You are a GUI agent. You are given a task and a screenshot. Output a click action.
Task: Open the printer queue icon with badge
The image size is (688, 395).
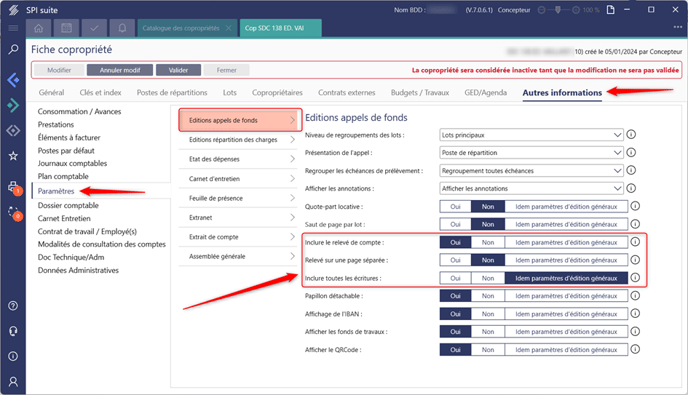click(x=14, y=187)
